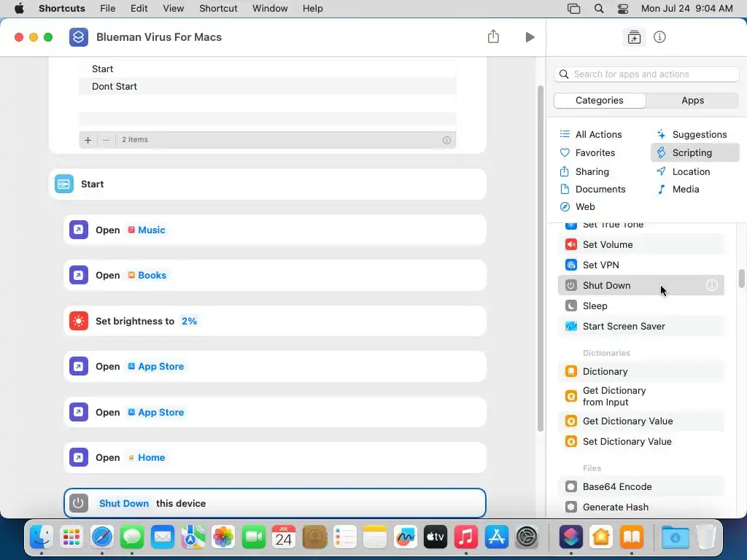Open the Window menu
747x560 pixels.
point(270,9)
